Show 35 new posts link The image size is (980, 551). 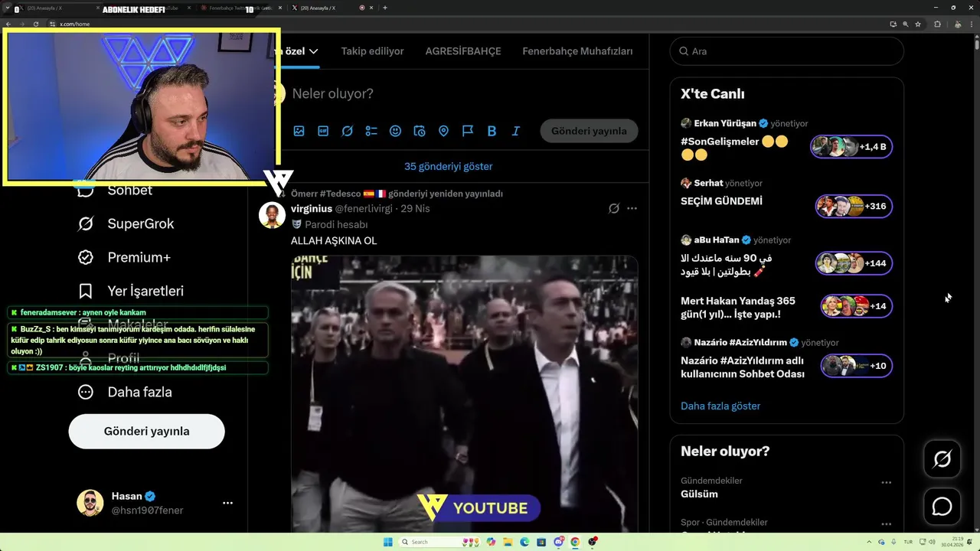pos(449,166)
